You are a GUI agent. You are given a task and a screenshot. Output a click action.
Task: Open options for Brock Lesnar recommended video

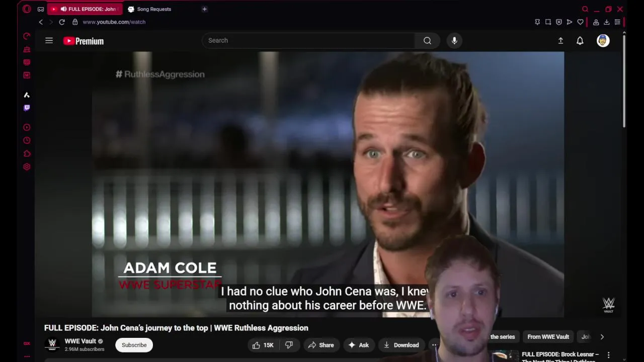tap(608, 355)
